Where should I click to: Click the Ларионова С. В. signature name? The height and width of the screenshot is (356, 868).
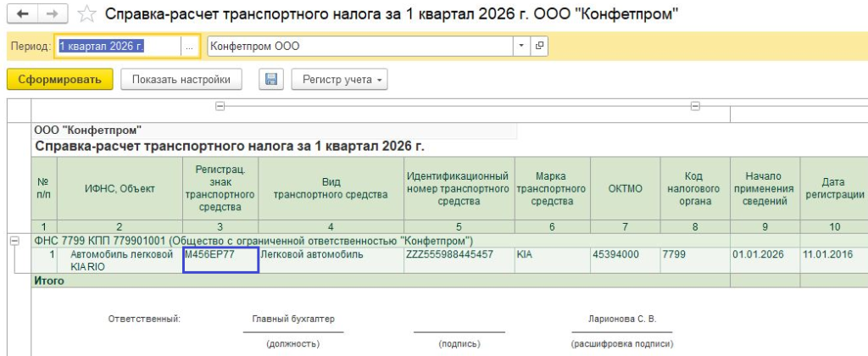pos(621,320)
